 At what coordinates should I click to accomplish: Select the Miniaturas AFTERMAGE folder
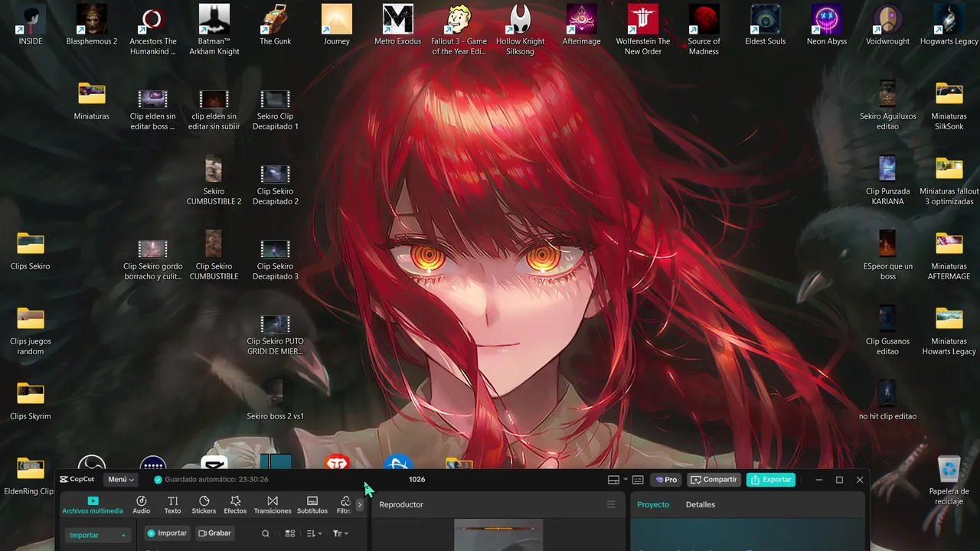tap(949, 256)
